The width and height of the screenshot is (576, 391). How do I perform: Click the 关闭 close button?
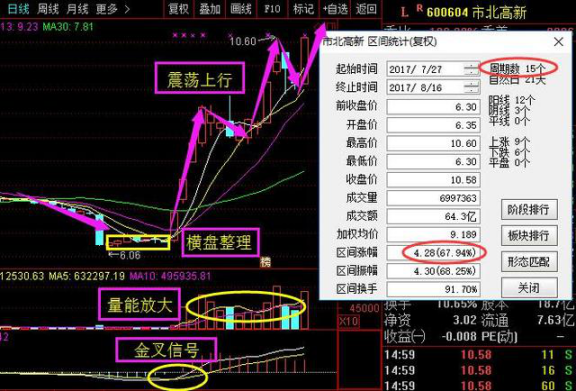pos(529,288)
